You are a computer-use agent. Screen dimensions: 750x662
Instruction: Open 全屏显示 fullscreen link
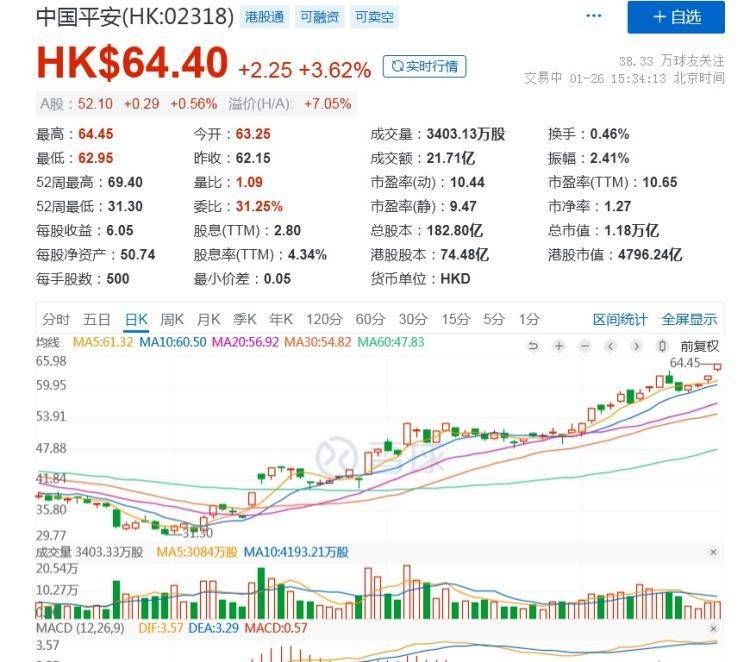[689, 319]
